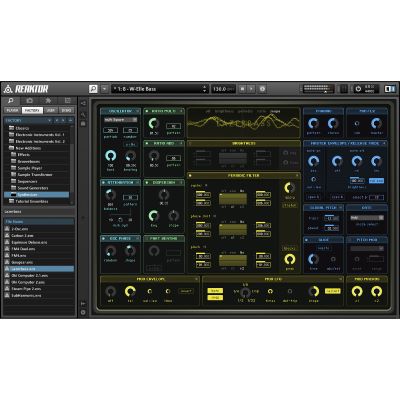
Task: Open the snapshots camera tab in sidebar
Action: click(x=30, y=101)
